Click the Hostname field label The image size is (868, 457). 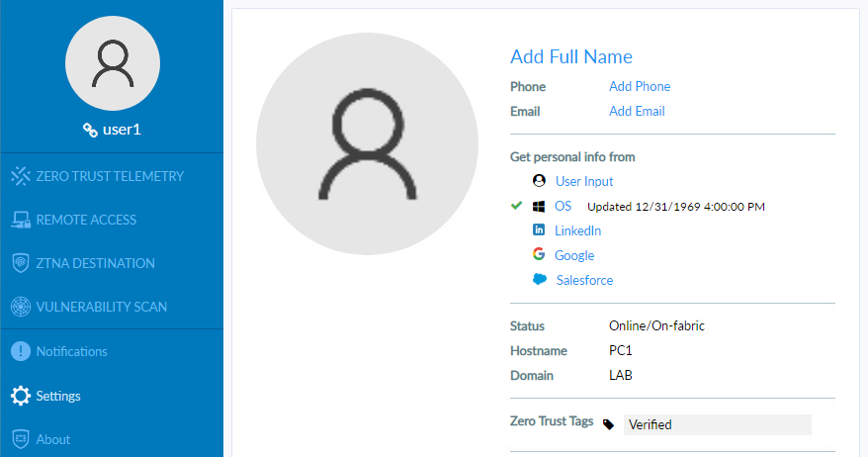click(x=539, y=350)
